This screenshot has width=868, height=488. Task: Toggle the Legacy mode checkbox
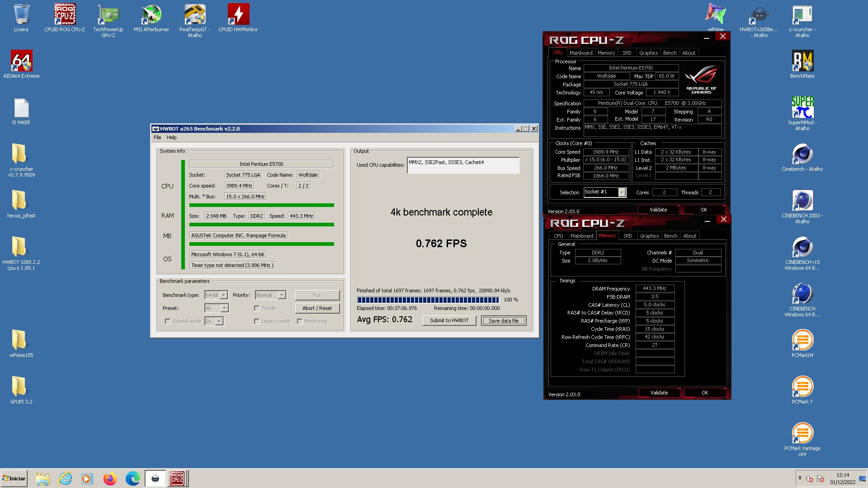[257, 322]
